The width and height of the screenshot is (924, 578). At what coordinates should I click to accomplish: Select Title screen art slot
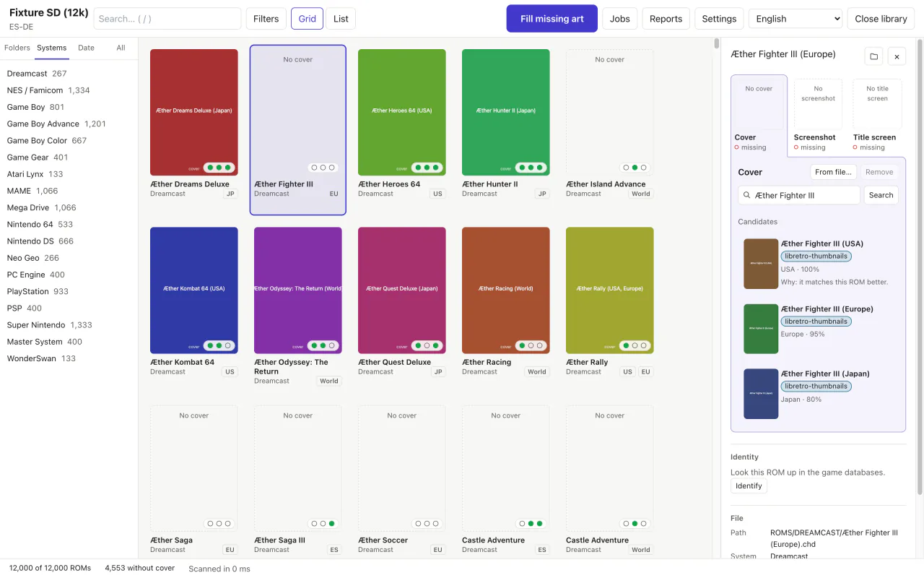(x=877, y=116)
